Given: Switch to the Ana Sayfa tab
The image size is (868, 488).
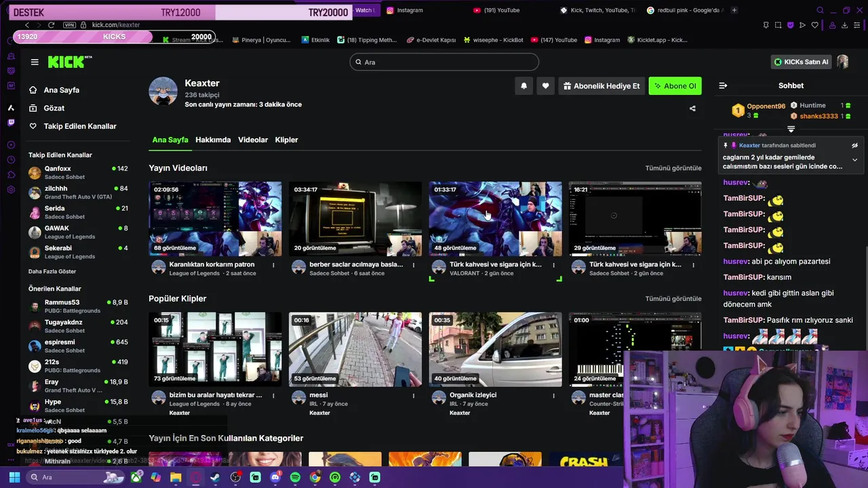Looking at the screenshot, I should click(x=170, y=140).
